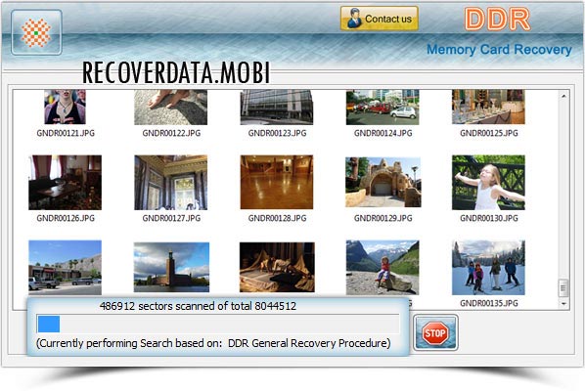Click the red STOP scan button
Image resolution: width=585 pixels, height=392 pixels.
tap(435, 332)
